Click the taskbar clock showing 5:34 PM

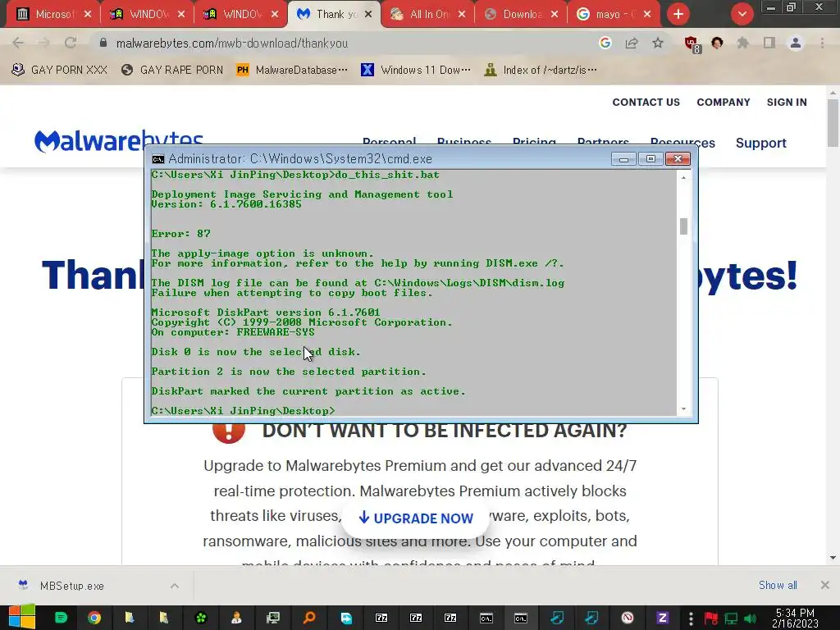click(795, 619)
